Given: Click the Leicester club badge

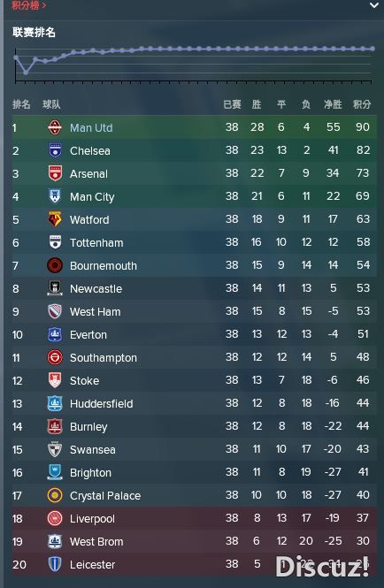Looking at the screenshot, I should [x=55, y=564].
